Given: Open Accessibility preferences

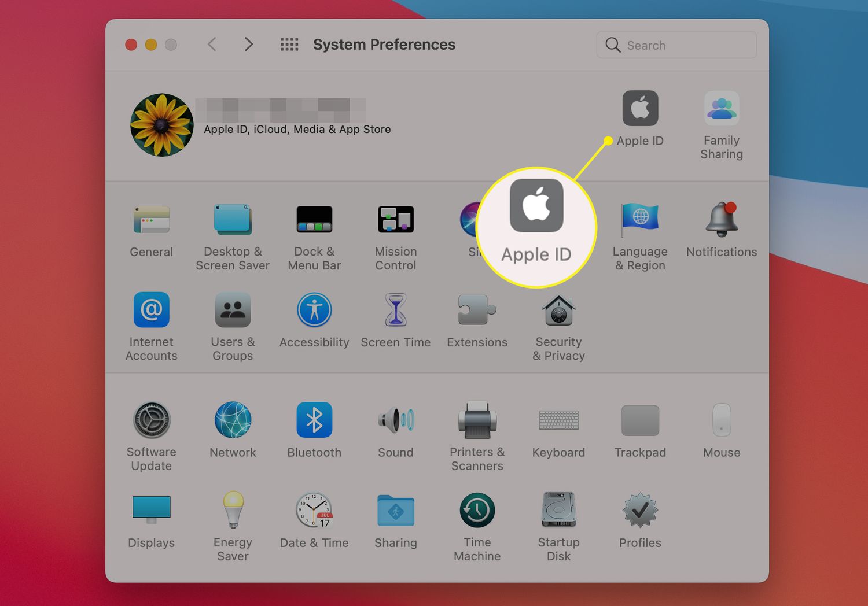Looking at the screenshot, I should click(314, 311).
